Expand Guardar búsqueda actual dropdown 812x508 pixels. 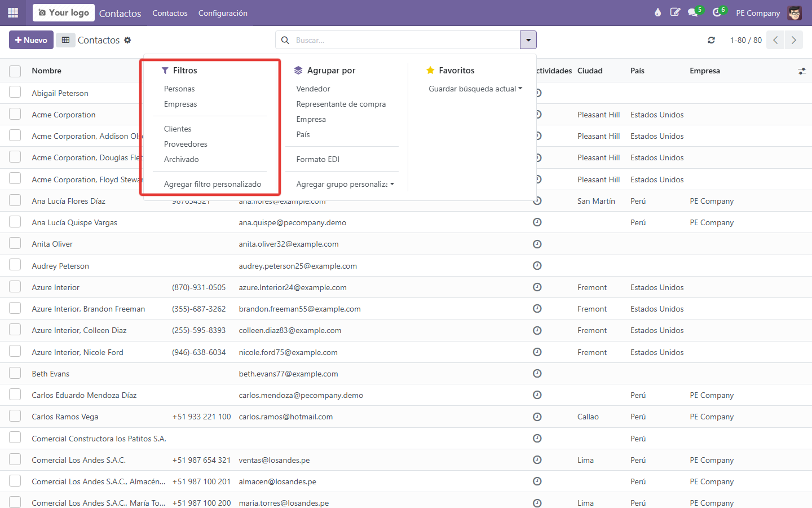click(475, 89)
